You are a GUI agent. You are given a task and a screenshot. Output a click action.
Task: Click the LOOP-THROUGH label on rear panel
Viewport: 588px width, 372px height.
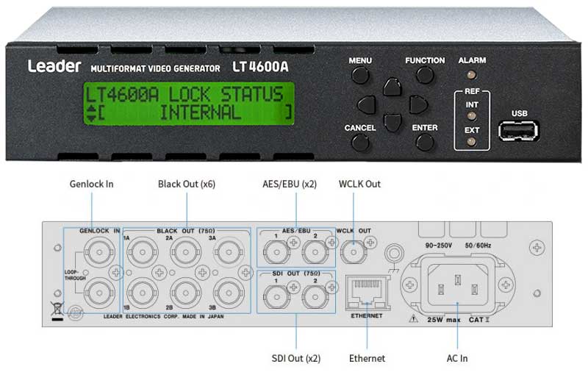coord(75,275)
